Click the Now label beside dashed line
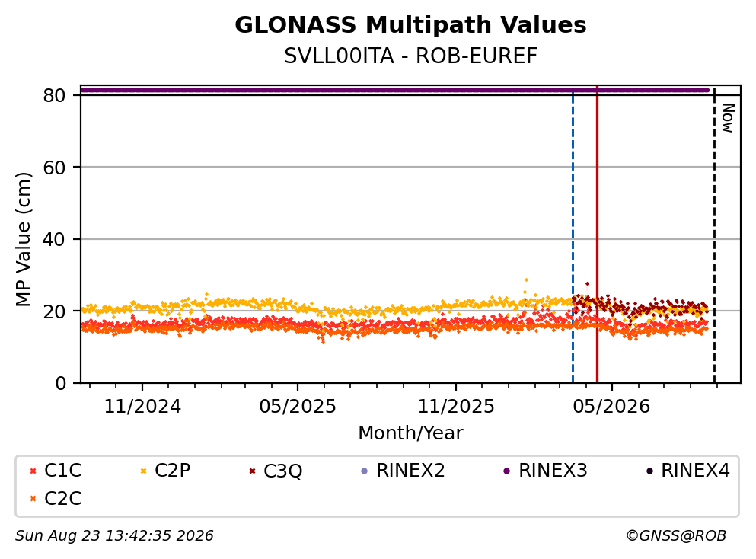This screenshot has width=756, height=559. pyautogui.click(x=728, y=118)
